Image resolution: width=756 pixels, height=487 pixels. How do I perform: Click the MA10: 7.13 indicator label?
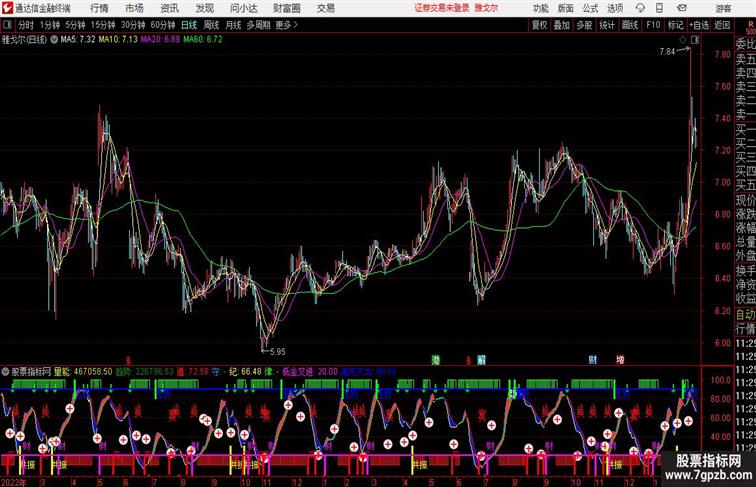coord(118,40)
